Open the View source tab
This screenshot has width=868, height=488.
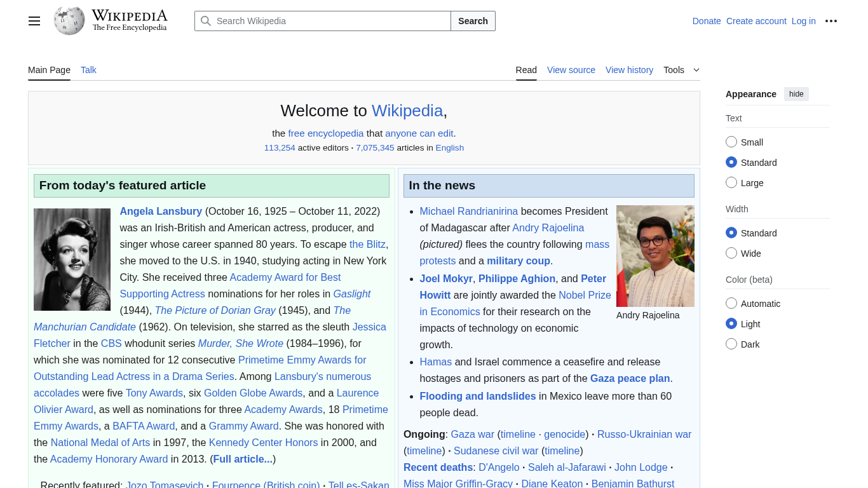571,70
